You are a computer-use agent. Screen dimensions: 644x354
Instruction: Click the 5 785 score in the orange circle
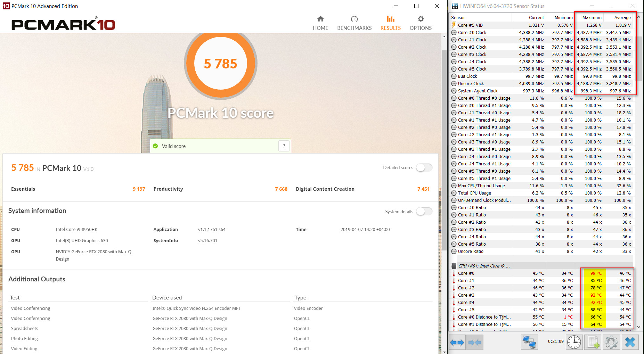(x=220, y=64)
